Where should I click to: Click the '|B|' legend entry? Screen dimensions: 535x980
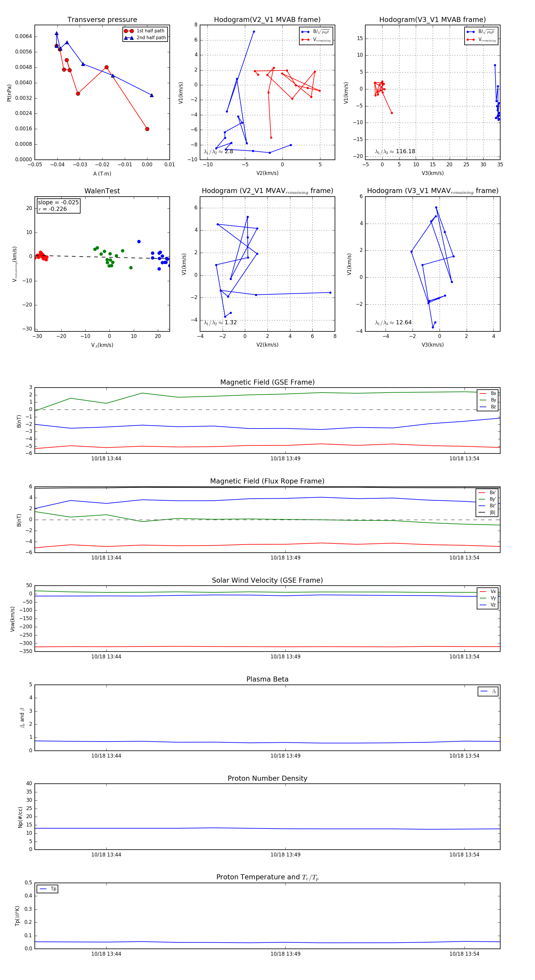(487, 513)
